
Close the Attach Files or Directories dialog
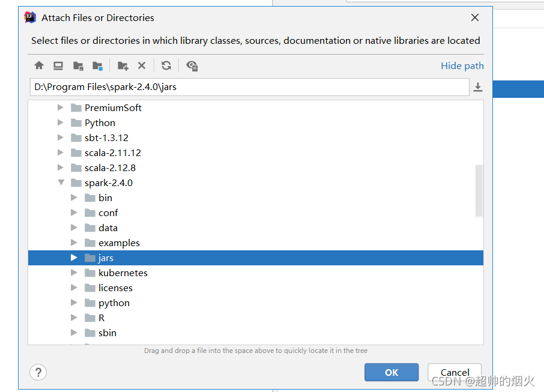pyautogui.click(x=475, y=17)
